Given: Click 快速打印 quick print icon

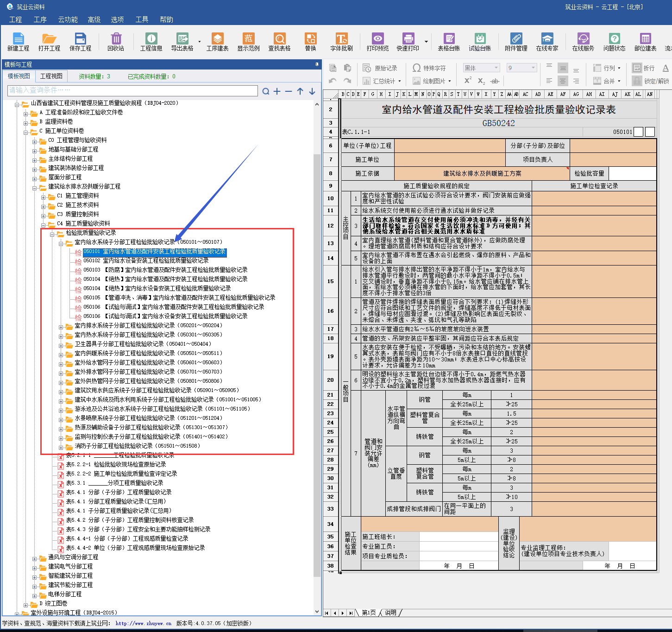Looking at the screenshot, I should tap(408, 42).
